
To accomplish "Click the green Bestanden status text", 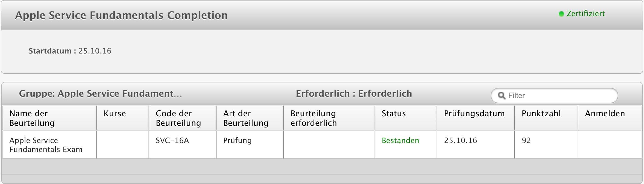I will [400, 141].
